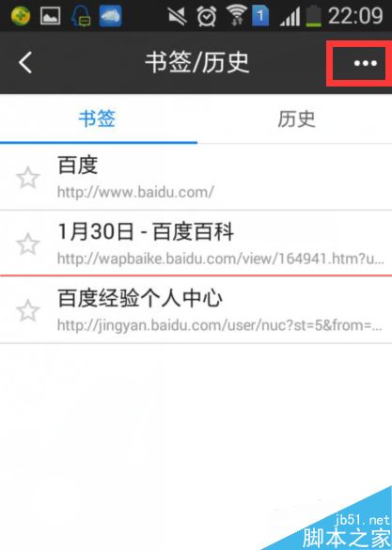Switch to the 历史 tab
Image resolution: width=392 pixels, height=550 pixels.
[296, 118]
